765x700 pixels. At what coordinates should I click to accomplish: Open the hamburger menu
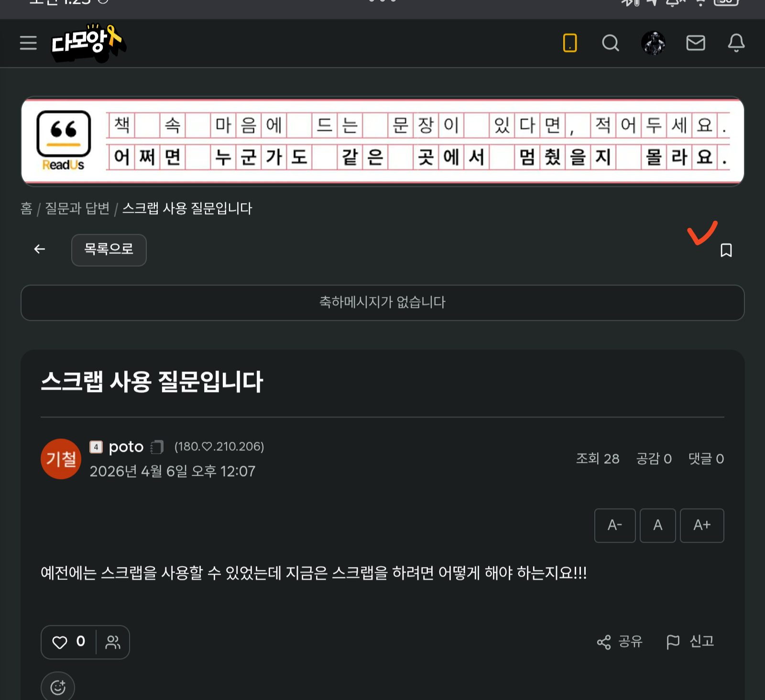pyautogui.click(x=28, y=43)
